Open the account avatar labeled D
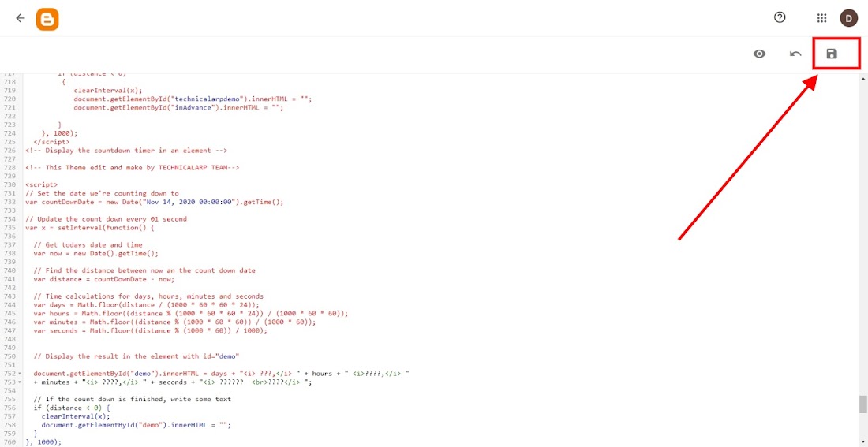This screenshot has height=447, width=868. coord(848,18)
